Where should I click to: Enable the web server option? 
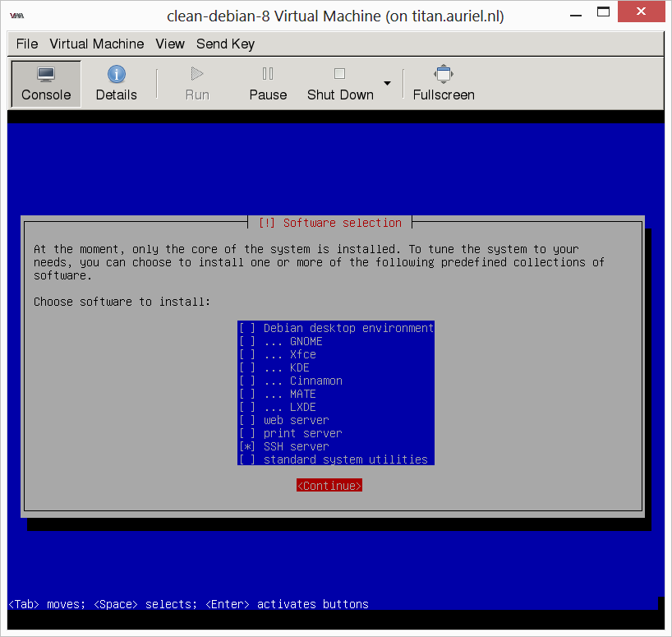(x=247, y=420)
